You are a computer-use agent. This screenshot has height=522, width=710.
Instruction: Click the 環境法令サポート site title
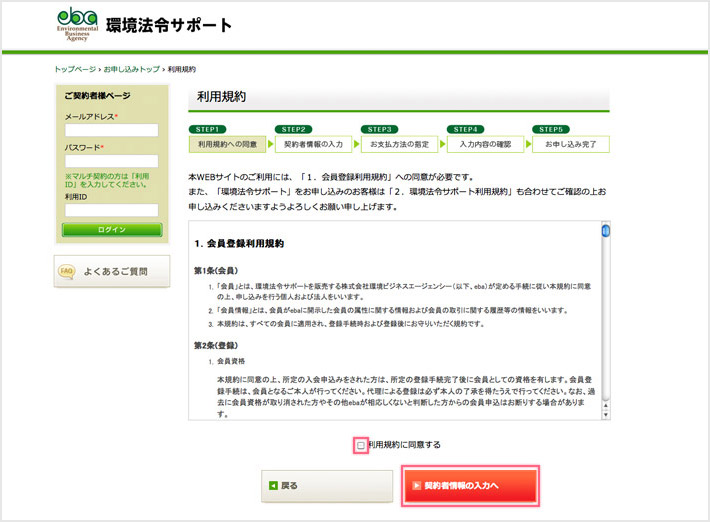pos(168,25)
